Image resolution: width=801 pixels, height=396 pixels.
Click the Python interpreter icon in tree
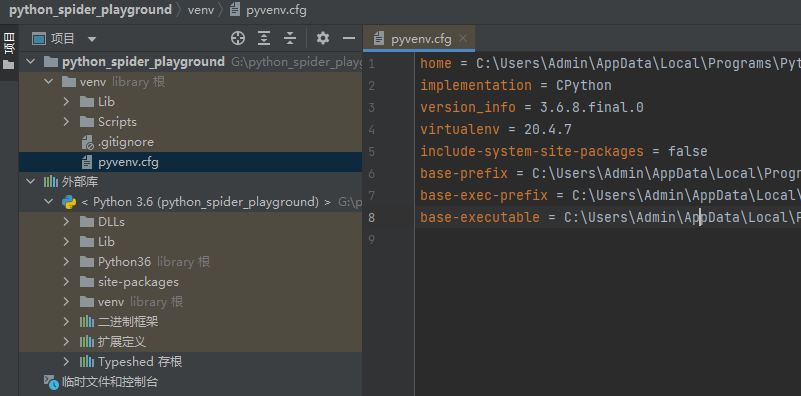(x=69, y=202)
